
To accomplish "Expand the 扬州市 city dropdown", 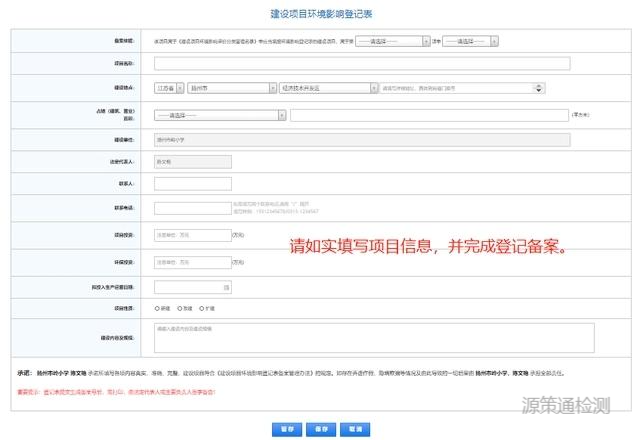I will coord(232,88).
